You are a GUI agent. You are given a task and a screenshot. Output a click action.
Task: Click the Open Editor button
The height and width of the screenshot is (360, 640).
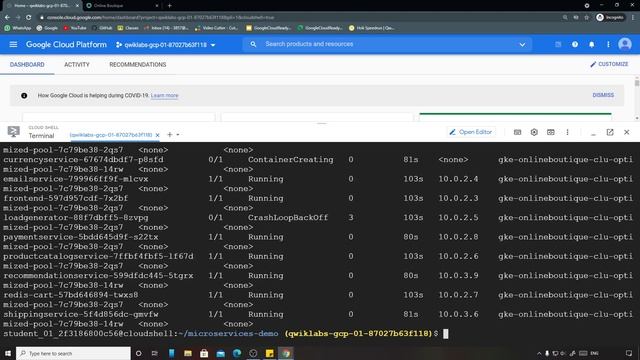click(470, 132)
